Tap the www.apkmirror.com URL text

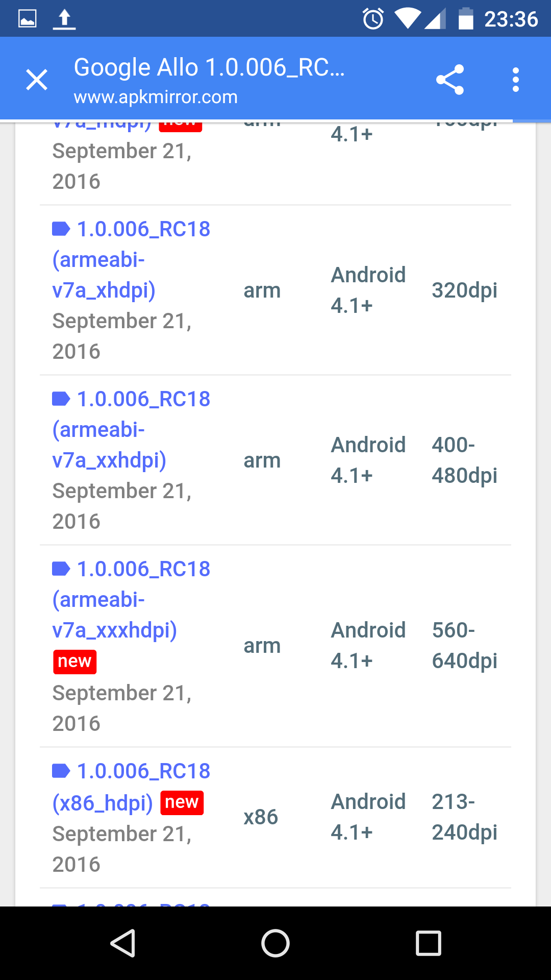click(x=156, y=97)
